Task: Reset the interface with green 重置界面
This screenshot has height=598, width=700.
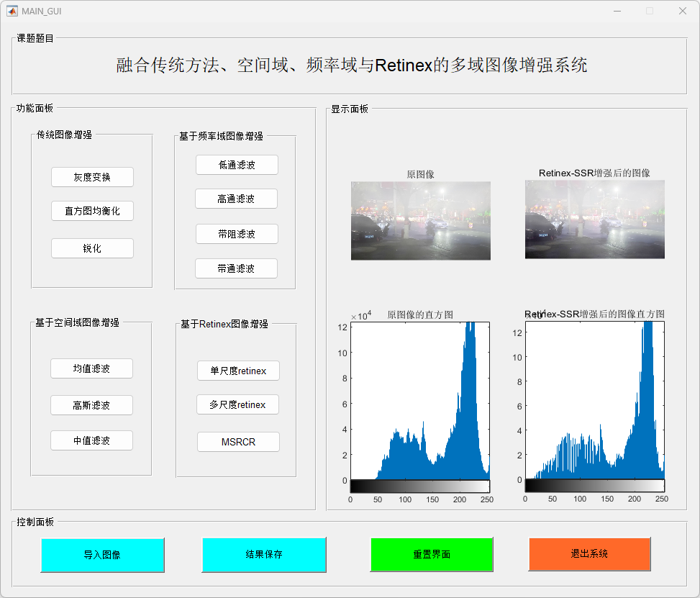Action: pyautogui.click(x=432, y=554)
